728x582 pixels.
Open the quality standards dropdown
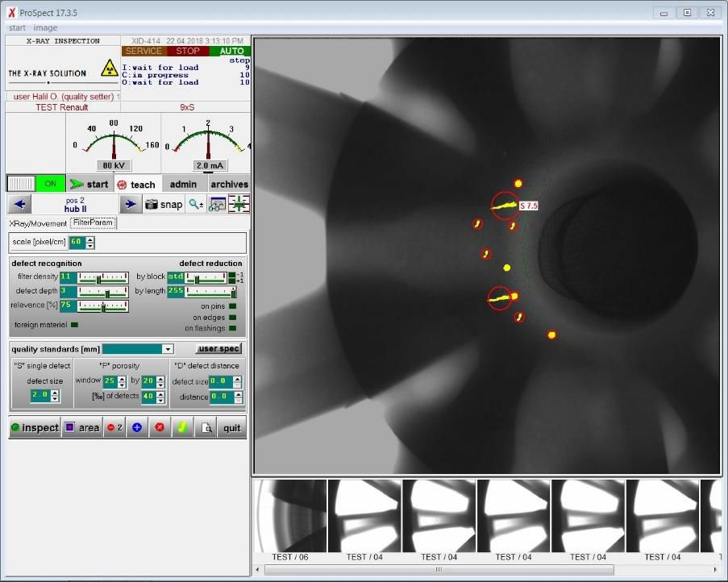pos(168,349)
